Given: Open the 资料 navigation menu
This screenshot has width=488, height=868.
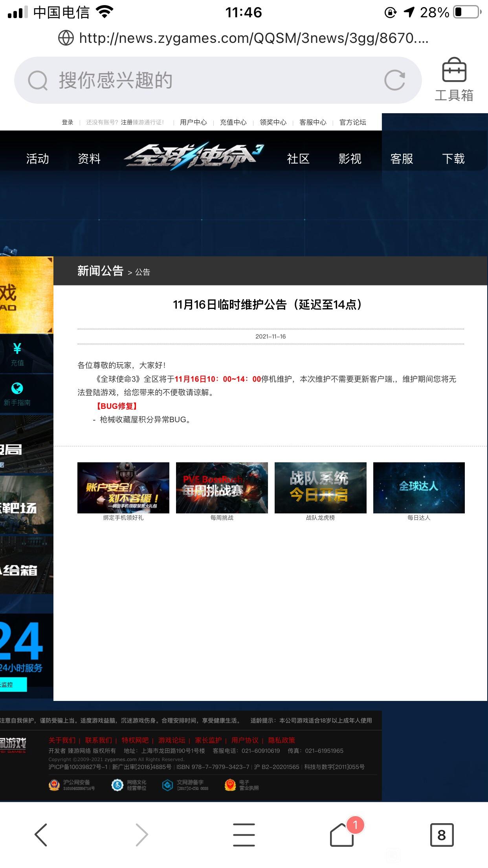Looking at the screenshot, I should (89, 159).
